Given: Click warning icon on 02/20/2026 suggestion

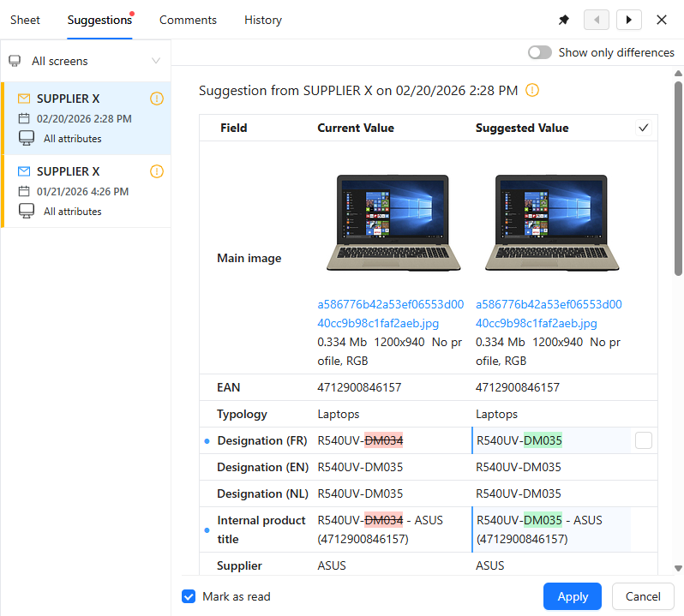Looking at the screenshot, I should point(156,99).
